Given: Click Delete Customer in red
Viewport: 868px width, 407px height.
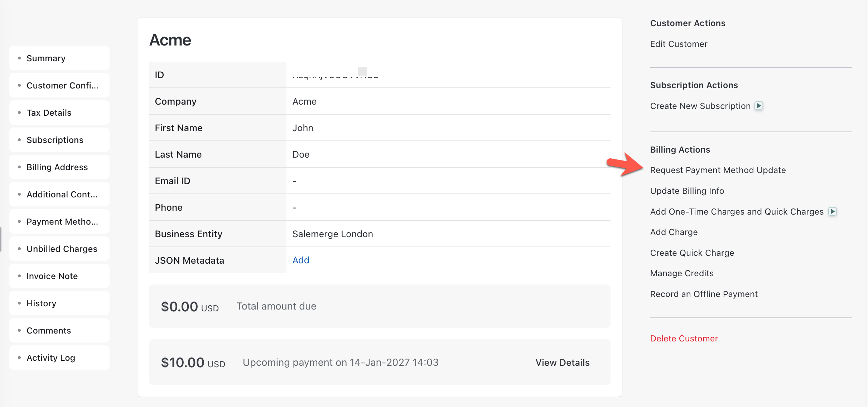Looking at the screenshot, I should (x=684, y=339).
